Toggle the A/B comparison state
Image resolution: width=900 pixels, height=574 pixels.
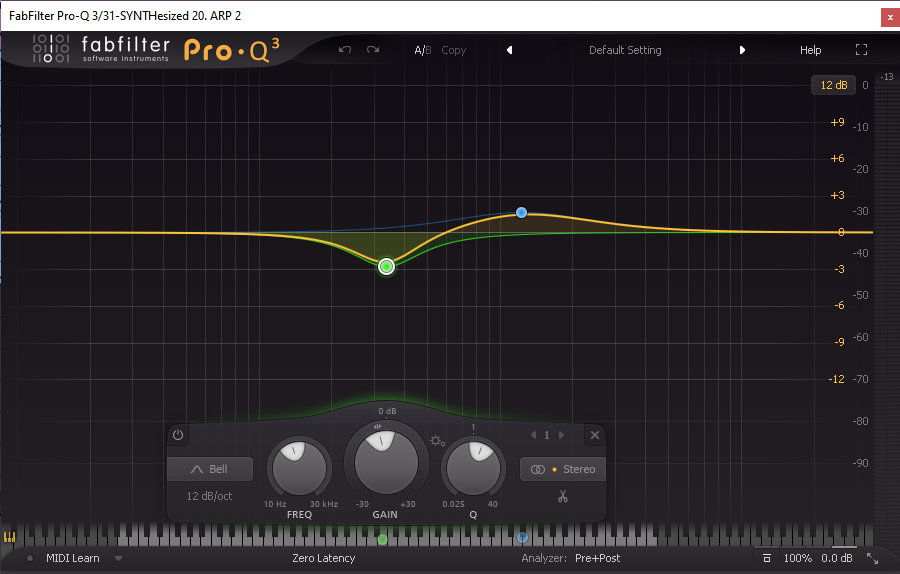click(423, 50)
